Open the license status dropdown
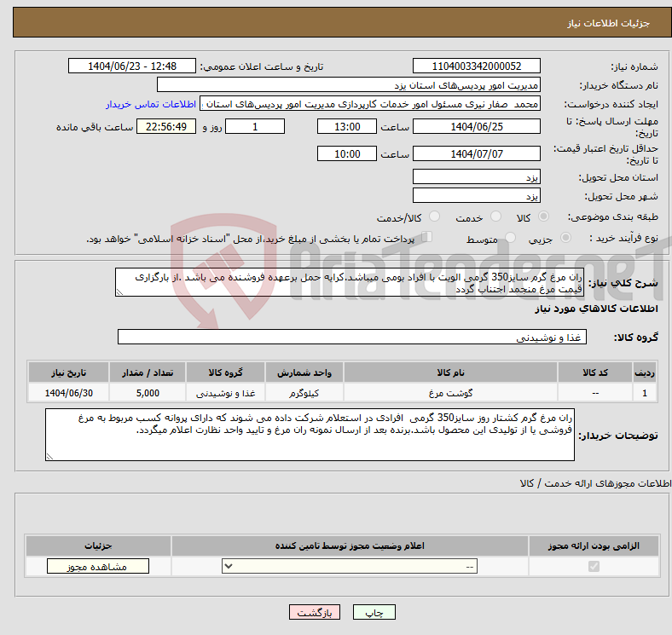Image resolution: width=672 pixels, height=635 pixels. (350, 567)
